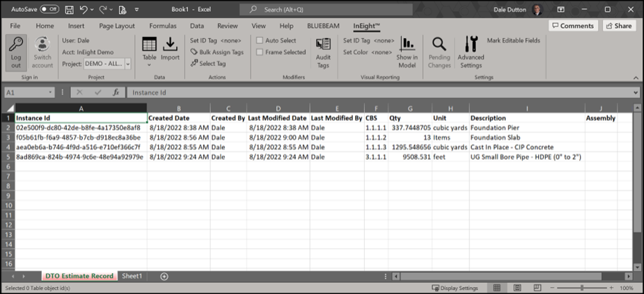The width and height of the screenshot is (644, 294).
Task: Toggle the AutoSave switch
Action: [49, 9]
